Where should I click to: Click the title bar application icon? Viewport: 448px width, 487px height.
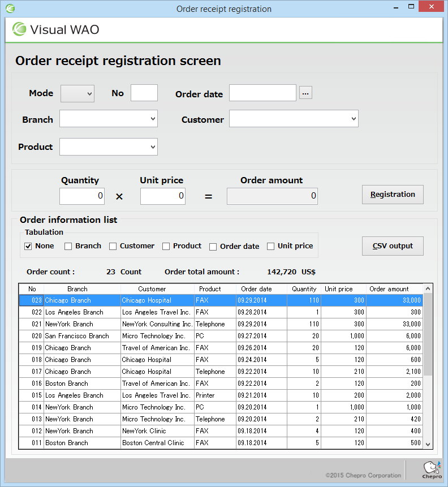pyautogui.click(x=10, y=8)
